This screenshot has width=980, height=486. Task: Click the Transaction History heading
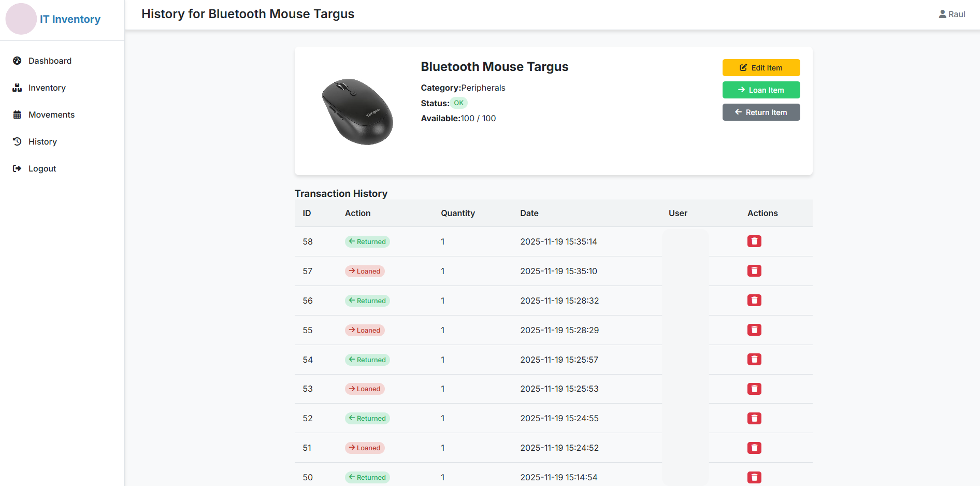(341, 193)
